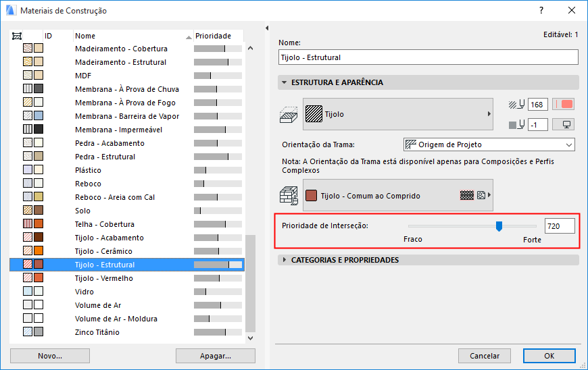Click the hatch icon for Vidro row

click(x=28, y=291)
